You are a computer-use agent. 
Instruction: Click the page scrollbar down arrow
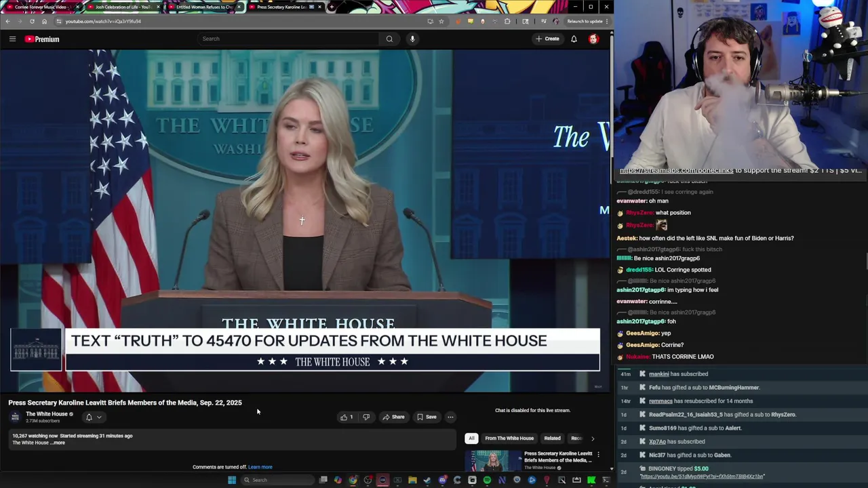click(612, 468)
